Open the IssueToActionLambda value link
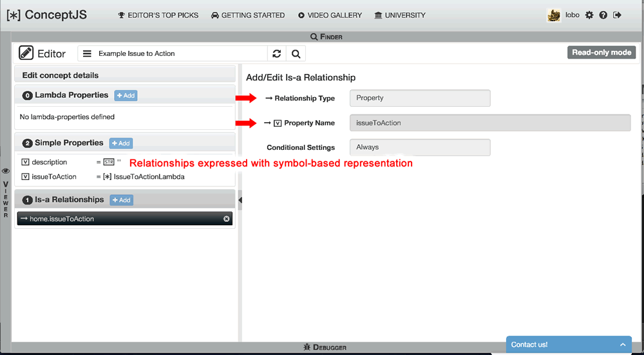This screenshot has width=644, height=355. click(149, 177)
